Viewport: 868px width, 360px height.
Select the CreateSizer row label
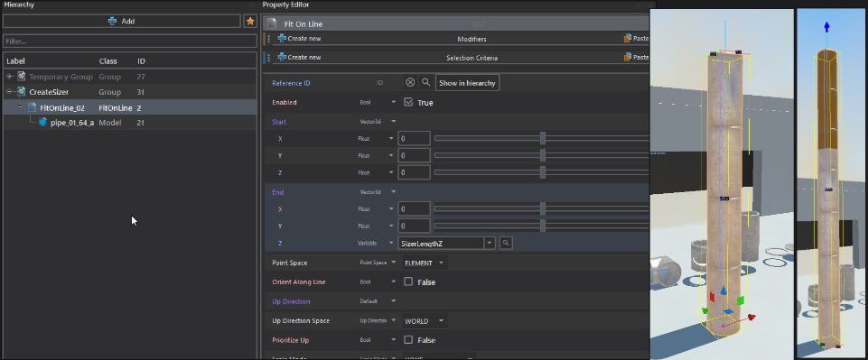(49, 91)
